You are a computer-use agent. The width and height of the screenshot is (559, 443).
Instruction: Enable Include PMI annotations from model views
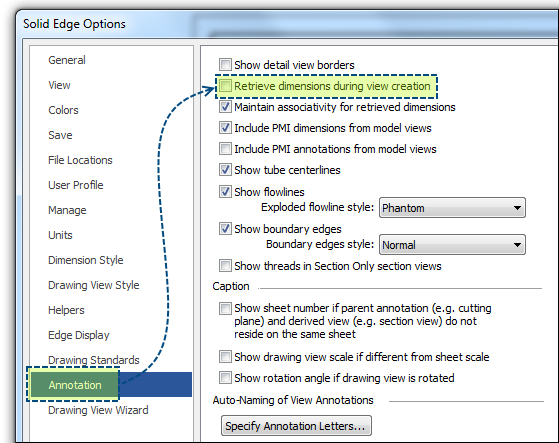click(x=225, y=149)
